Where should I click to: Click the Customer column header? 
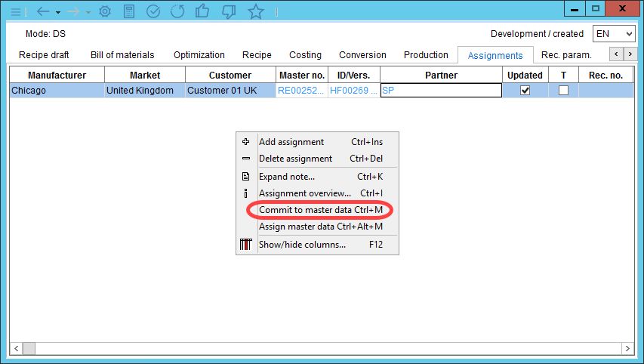230,76
